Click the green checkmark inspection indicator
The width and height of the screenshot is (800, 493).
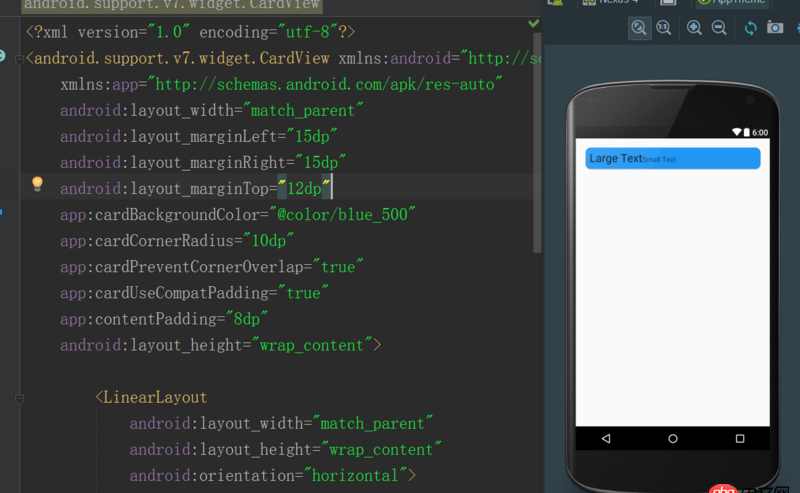point(534,23)
